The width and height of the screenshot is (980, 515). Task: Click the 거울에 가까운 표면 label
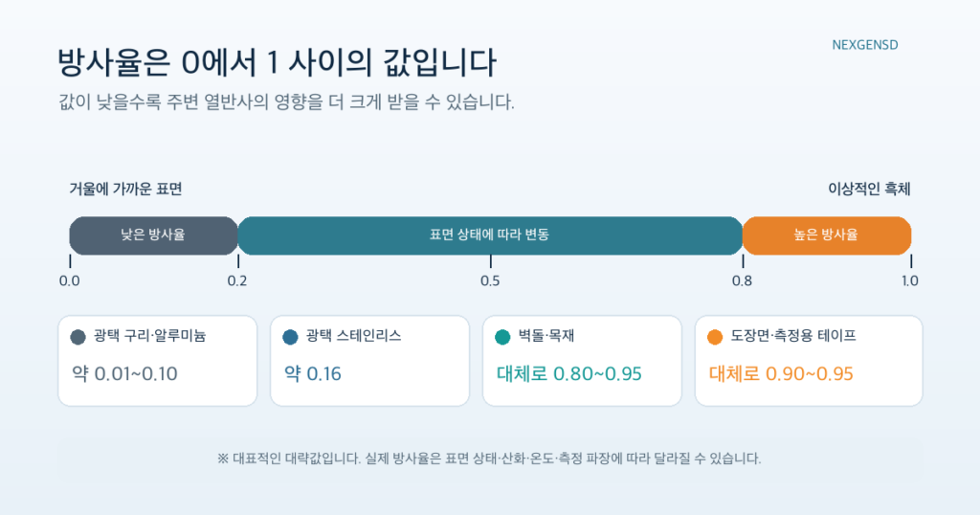pos(125,189)
